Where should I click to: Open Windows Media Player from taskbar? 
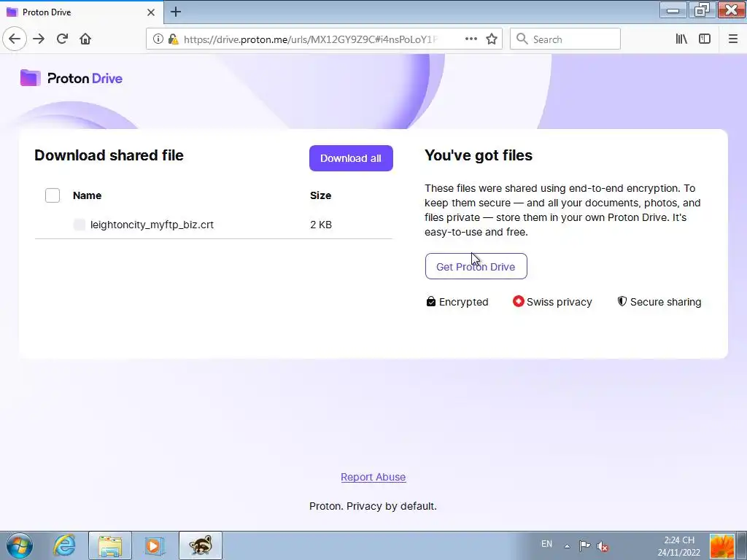tap(154, 545)
